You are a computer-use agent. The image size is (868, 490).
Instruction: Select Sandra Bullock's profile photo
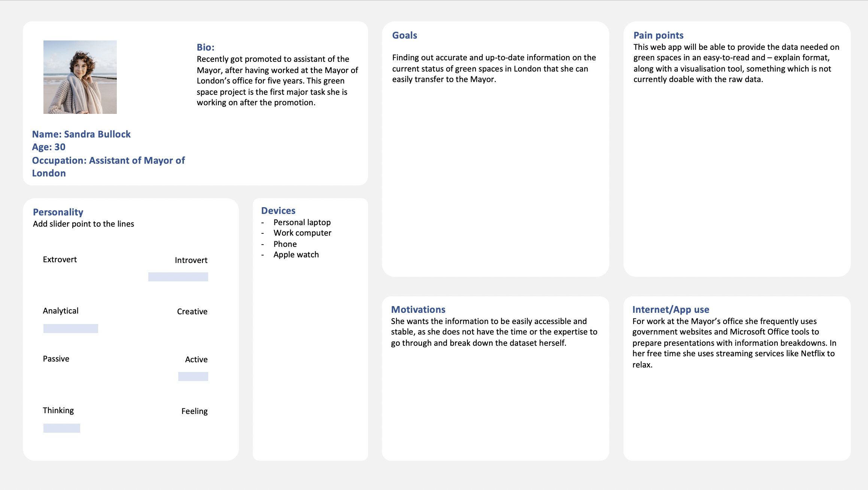[x=80, y=77]
